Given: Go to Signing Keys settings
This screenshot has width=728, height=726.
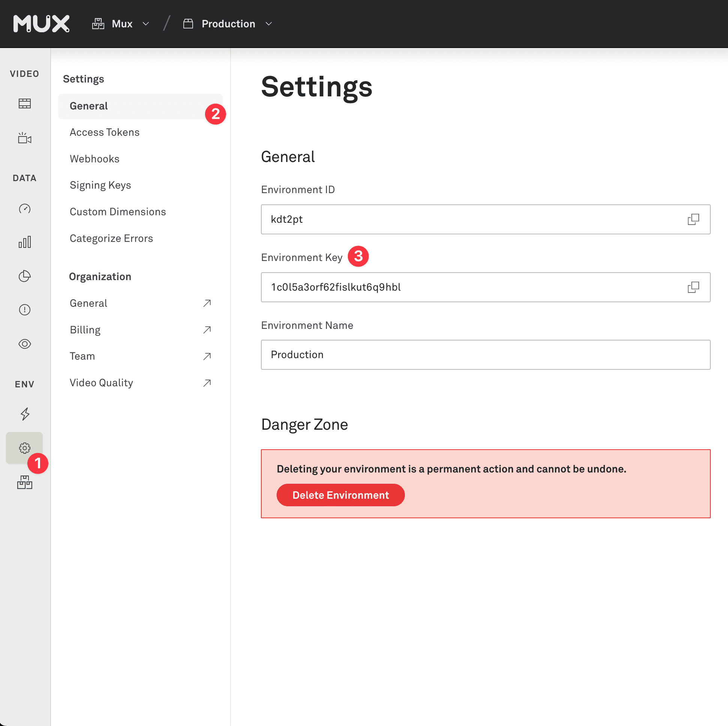Looking at the screenshot, I should (x=100, y=185).
